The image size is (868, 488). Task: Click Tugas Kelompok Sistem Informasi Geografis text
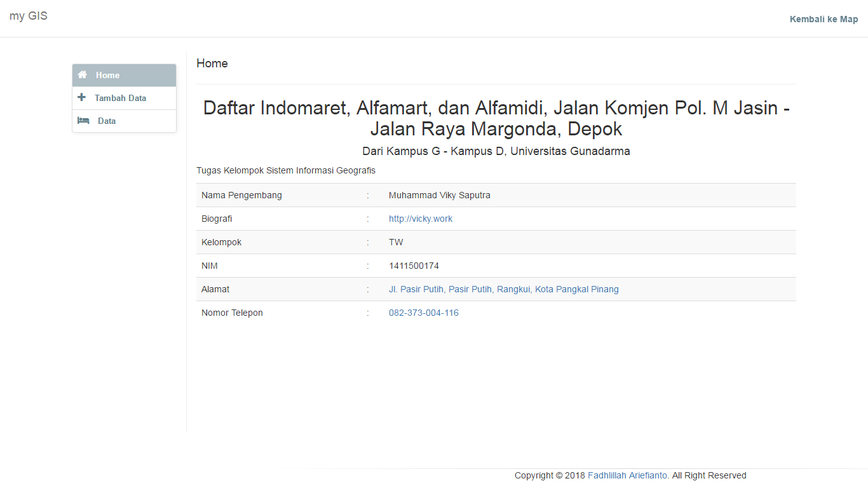point(286,170)
